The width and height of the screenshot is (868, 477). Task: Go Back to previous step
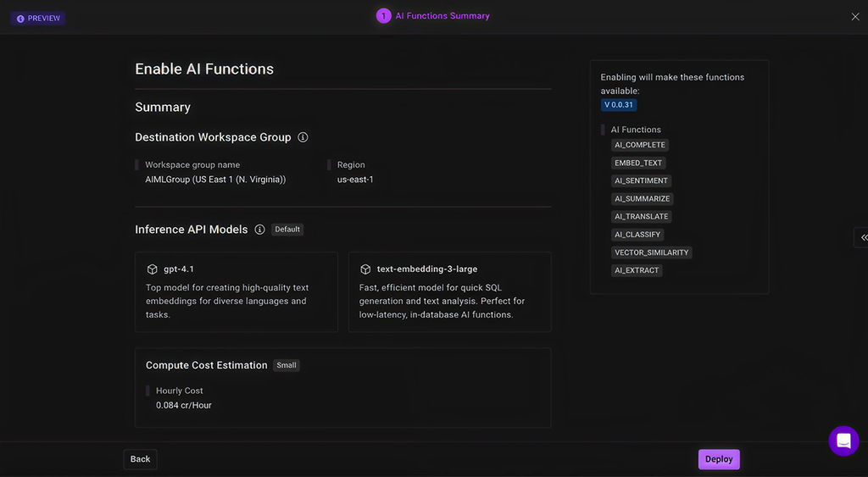140,459
